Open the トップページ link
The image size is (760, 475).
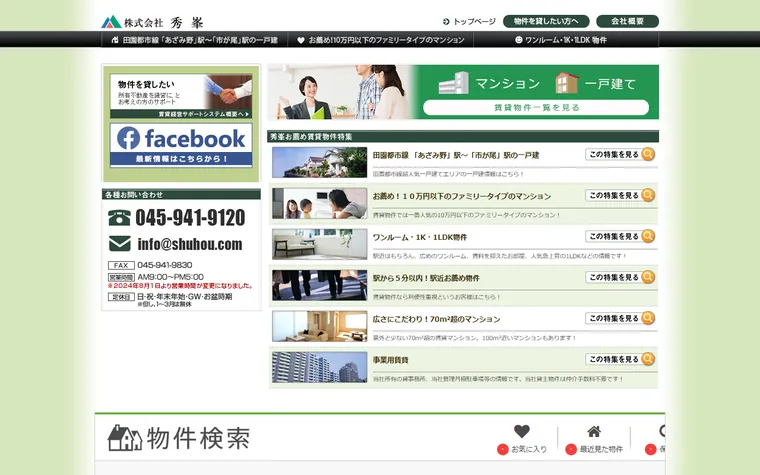click(474, 22)
